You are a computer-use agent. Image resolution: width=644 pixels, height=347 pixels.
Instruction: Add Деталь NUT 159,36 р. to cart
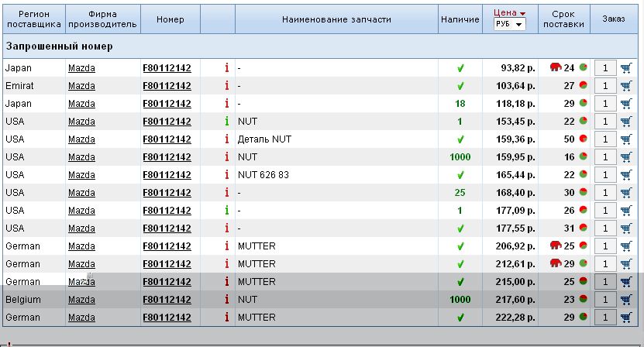[x=626, y=139]
